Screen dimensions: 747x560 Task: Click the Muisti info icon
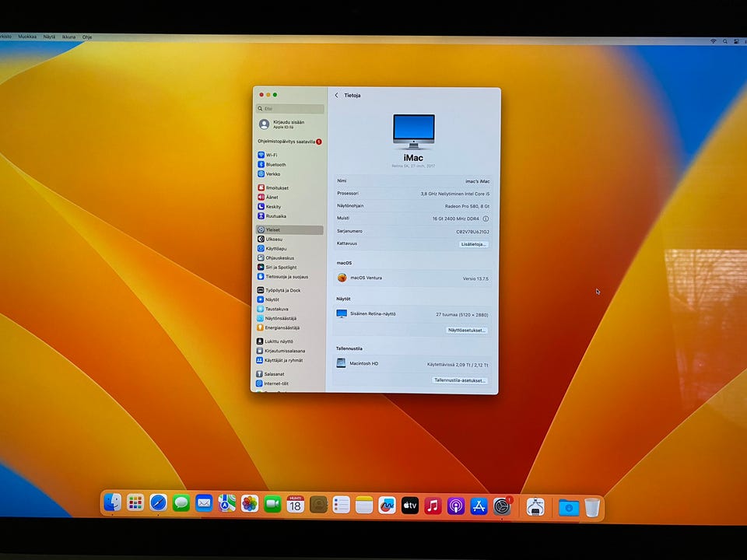pos(486,219)
